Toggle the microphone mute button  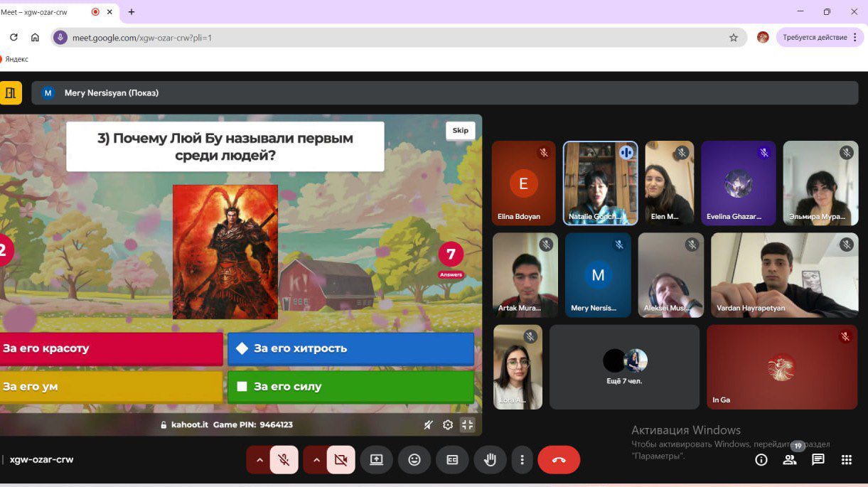click(284, 460)
